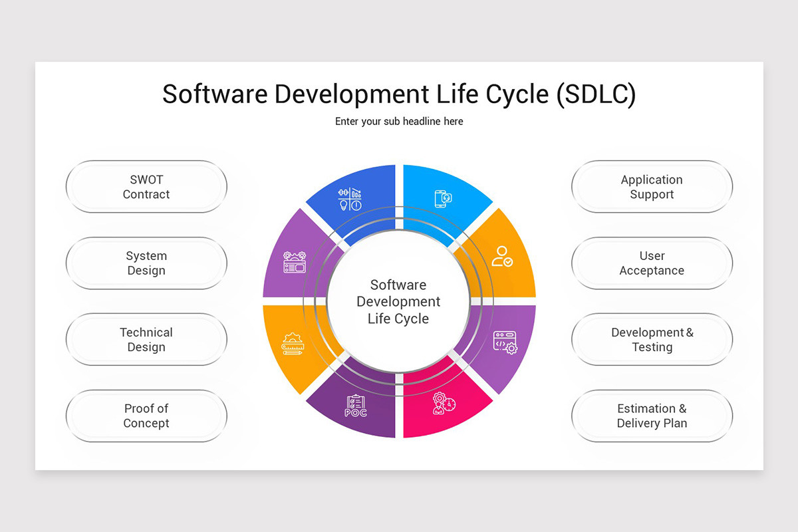Select the person with clock icon on pink segment
This screenshot has width=798, height=532.
444,402
